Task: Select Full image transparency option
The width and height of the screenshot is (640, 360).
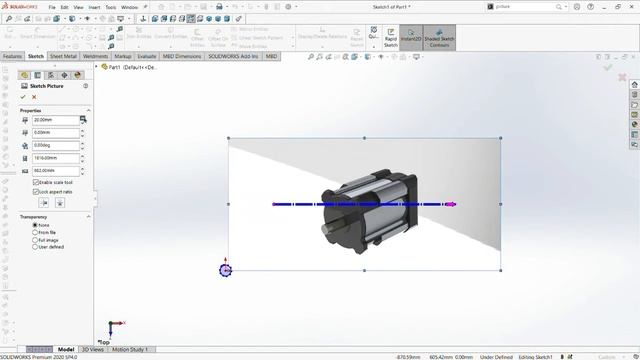Action: click(x=35, y=240)
